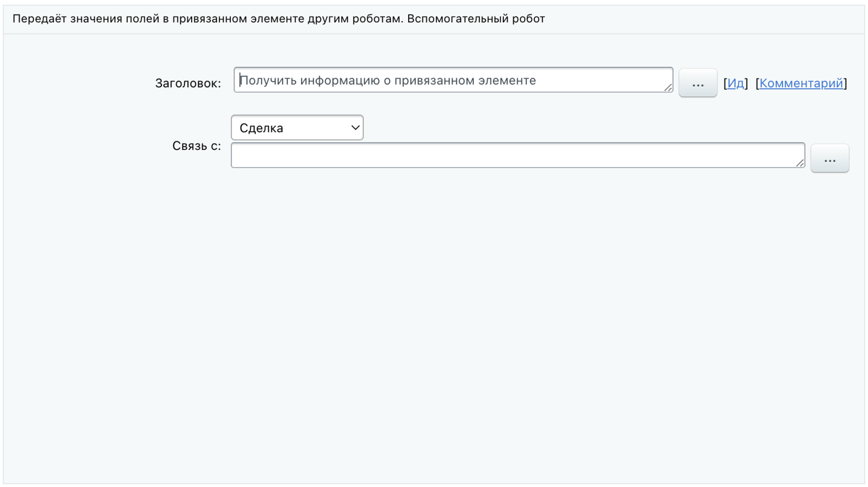
Task: Click the placeholder text Получить информацию о привязанном элементе
Action: (388, 81)
